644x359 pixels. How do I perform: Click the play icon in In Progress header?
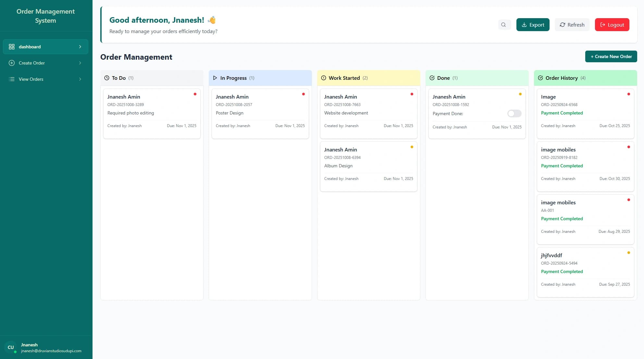215,78
